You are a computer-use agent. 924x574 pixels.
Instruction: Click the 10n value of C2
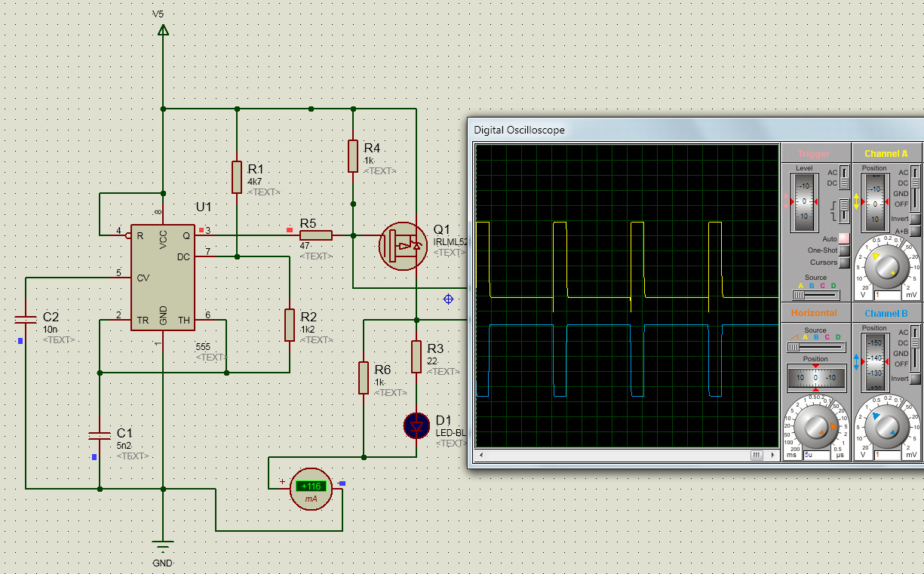click(x=50, y=330)
